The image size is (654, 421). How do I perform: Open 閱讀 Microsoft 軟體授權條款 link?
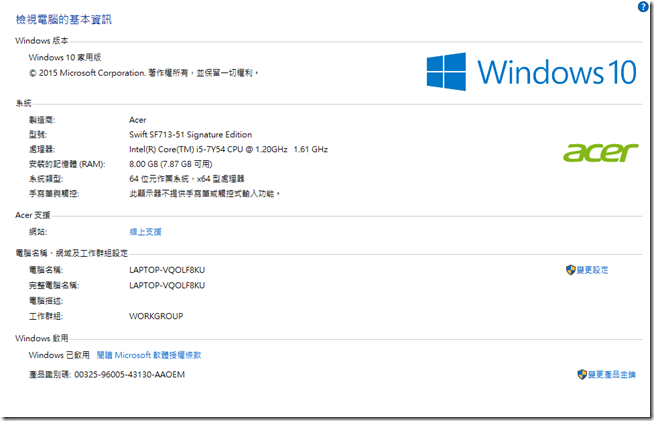pos(149,355)
